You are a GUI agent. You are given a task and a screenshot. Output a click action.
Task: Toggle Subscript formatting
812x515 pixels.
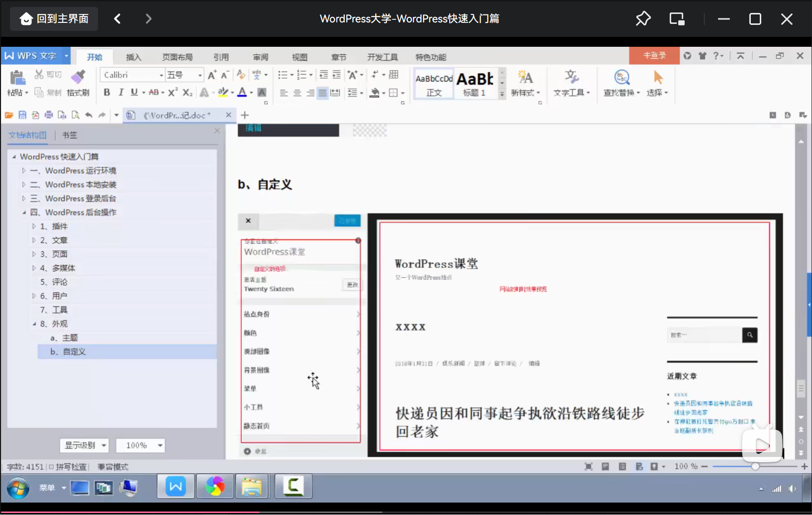tap(187, 93)
